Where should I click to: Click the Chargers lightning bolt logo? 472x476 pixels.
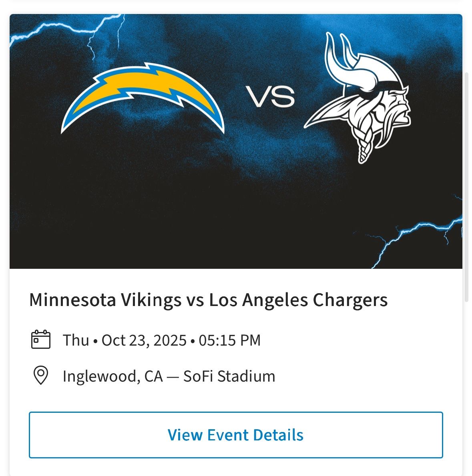pos(142,98)
